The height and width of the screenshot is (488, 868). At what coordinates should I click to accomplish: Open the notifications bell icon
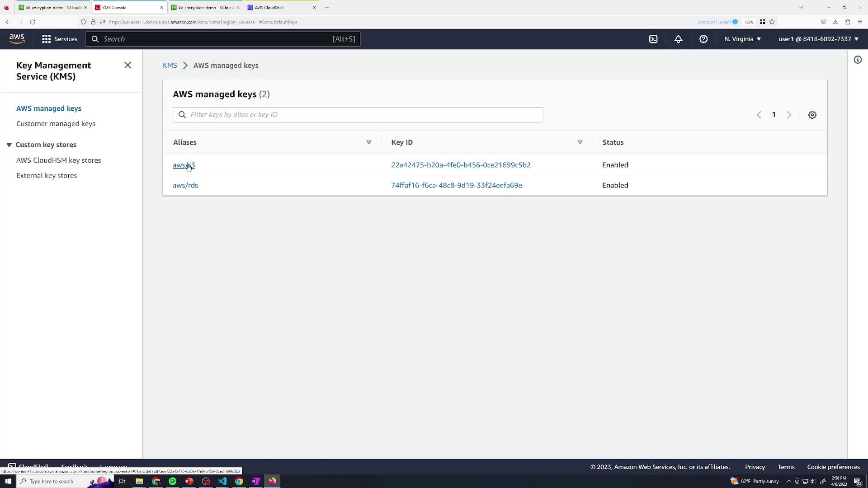click(678, 39)
